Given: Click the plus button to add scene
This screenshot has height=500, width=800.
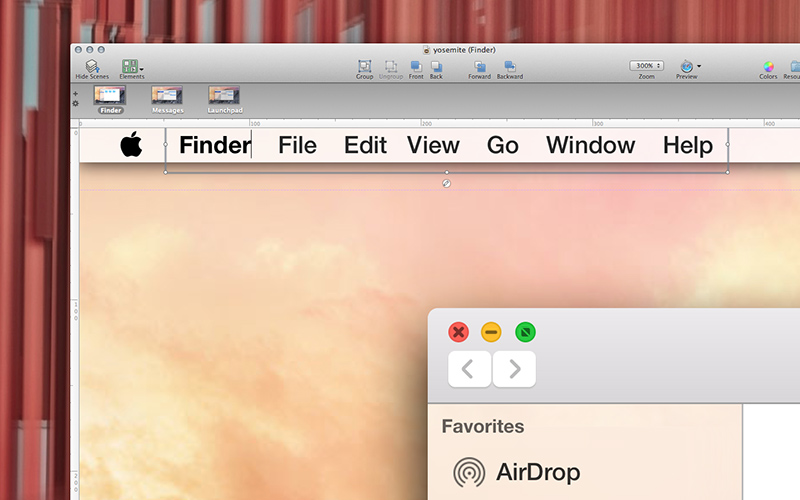Looking at the screenshot, I should click(x=76, y=94).
